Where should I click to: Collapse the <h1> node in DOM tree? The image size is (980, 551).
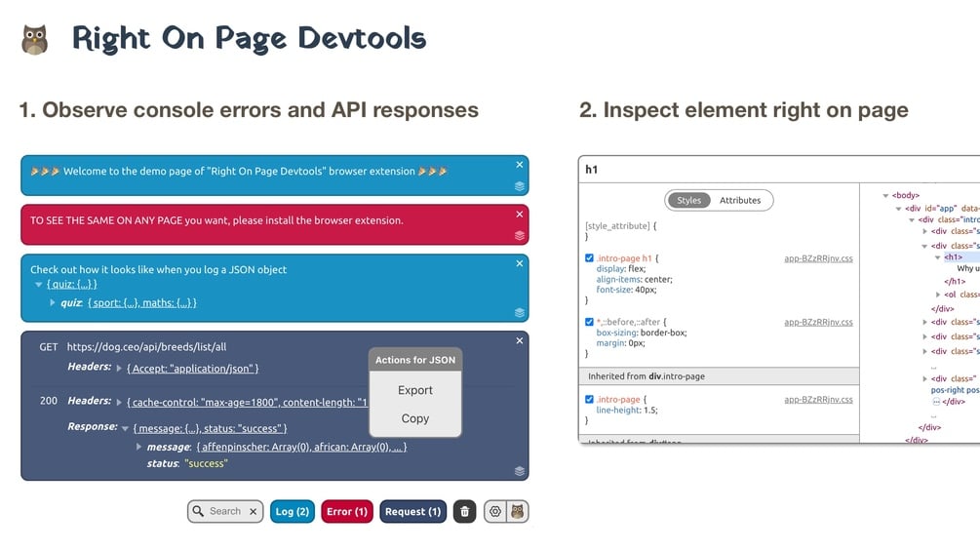pos(937,257)
